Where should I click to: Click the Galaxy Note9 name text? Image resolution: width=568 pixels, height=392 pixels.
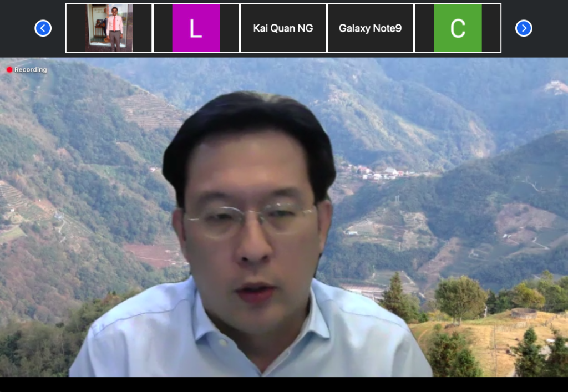[370, 28]
